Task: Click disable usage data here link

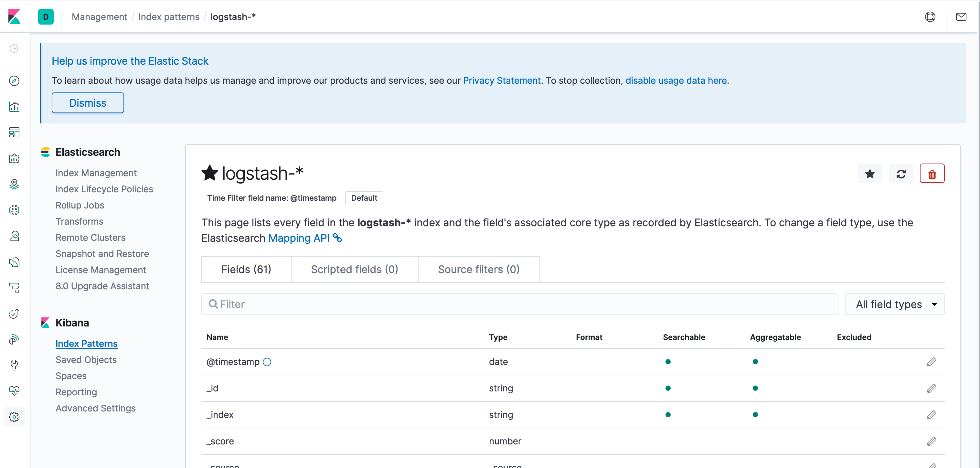Action: [x=676, y=81]
